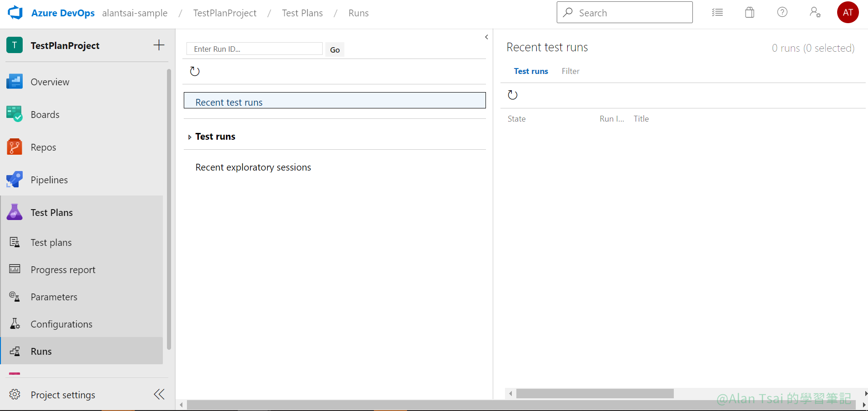The height and width of the screenshot is (411, 868).
Task: Select Runs in the sidebar
Action: 82,351
